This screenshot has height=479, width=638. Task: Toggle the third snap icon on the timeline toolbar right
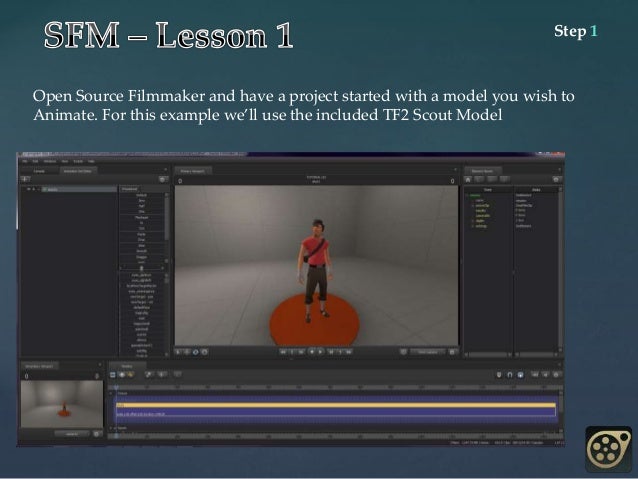pos(520,375)
